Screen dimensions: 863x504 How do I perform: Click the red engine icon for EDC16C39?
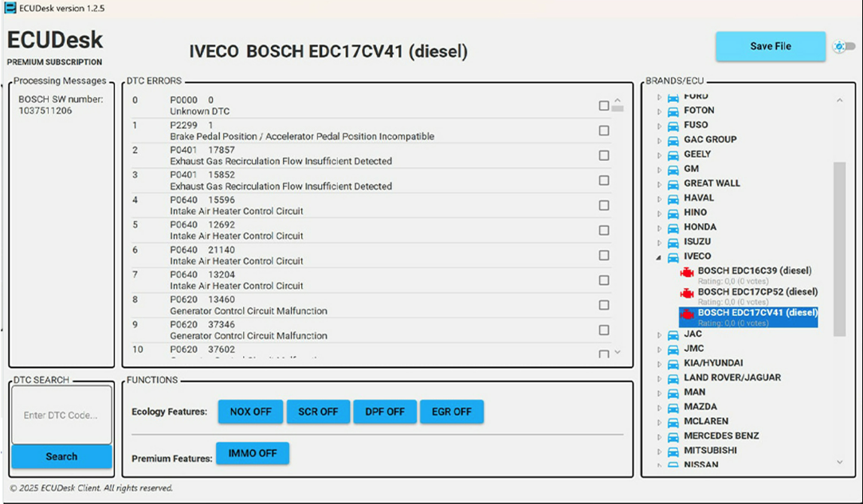pos(687,272)
